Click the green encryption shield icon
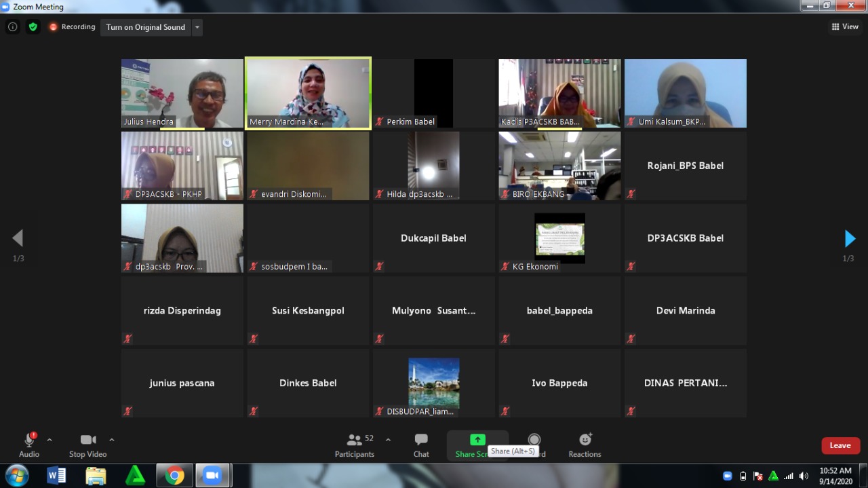The width and height of the screenshot is (868, 488). (x=33, y=27)
